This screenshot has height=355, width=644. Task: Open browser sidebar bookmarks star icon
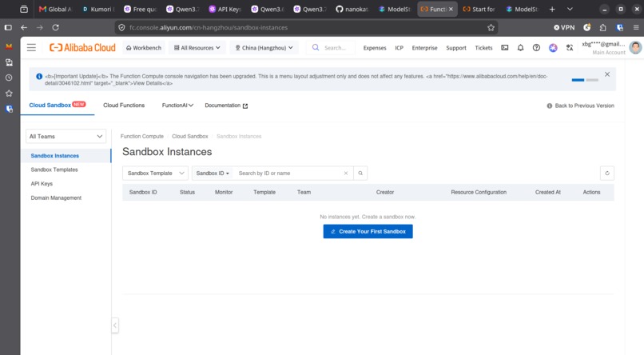pos(9,94)
